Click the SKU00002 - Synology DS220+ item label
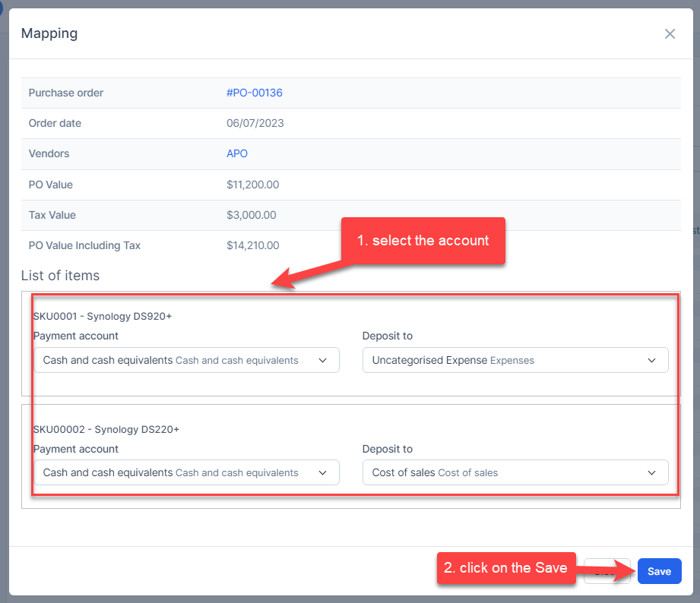Image resolution: width=700 pixels, height=603 pixels. [x=106, y=429]
